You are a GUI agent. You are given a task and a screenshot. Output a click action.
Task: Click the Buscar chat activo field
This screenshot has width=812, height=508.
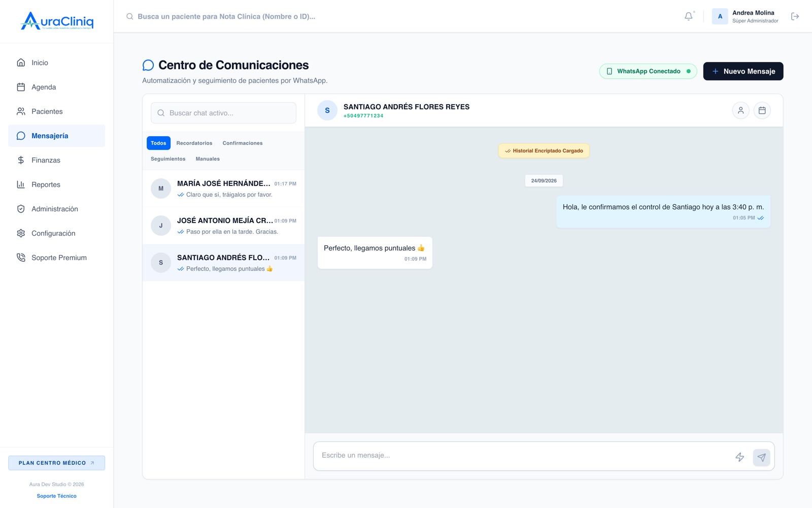pyautogui.click(x=223, y=113)
